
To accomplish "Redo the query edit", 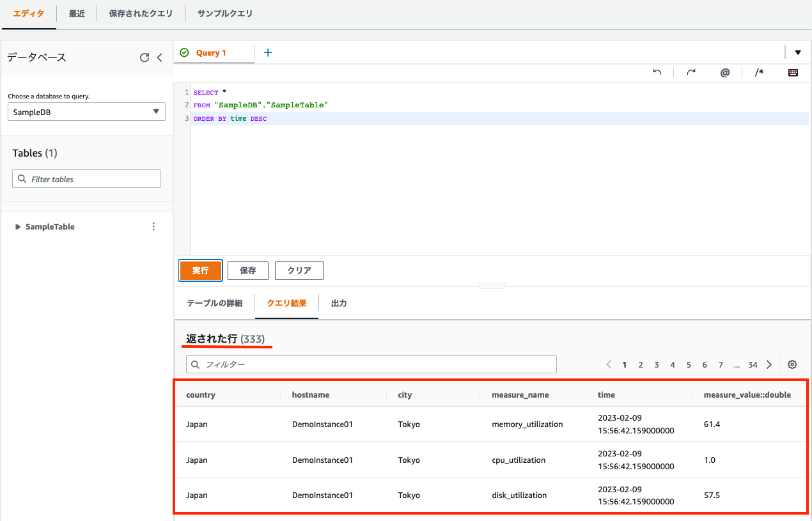I will coord(691,72).
